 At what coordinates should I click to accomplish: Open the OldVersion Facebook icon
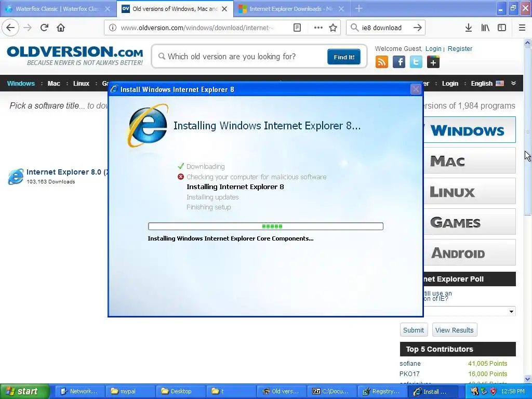(399, 62)
